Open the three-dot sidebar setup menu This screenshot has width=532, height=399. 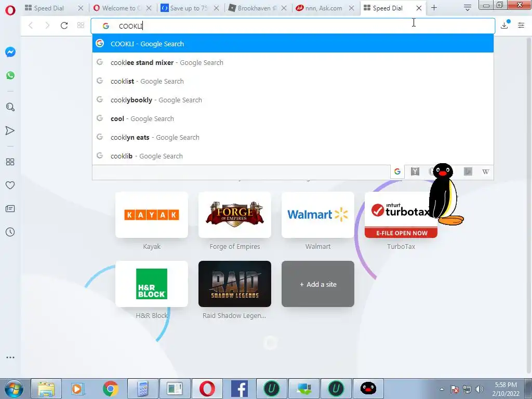[10, 357]
